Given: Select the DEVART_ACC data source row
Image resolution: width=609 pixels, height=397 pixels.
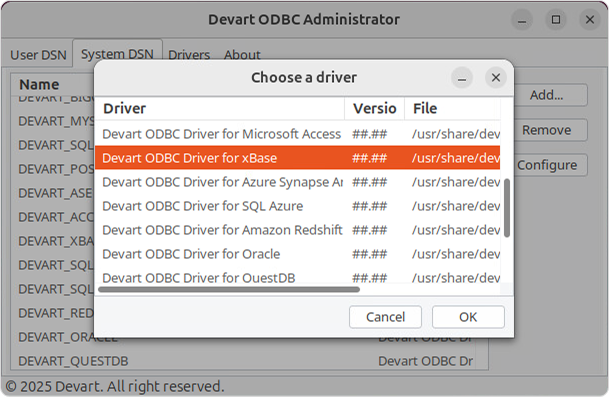Looking at the screenshot, I should coord(53,217).
